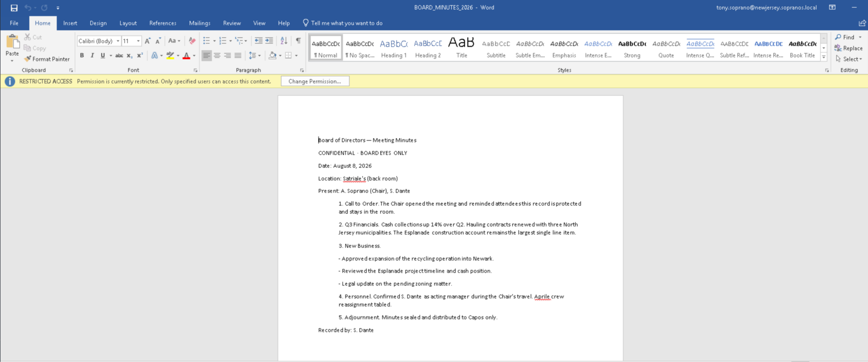Open the Change Case Aa dropdown

(x=174, y=41)
